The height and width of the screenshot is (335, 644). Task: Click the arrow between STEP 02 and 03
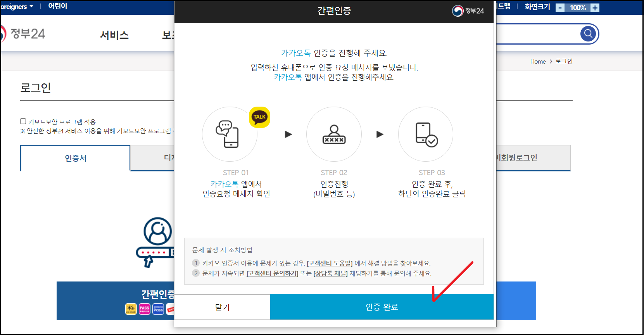pos(380,134)
